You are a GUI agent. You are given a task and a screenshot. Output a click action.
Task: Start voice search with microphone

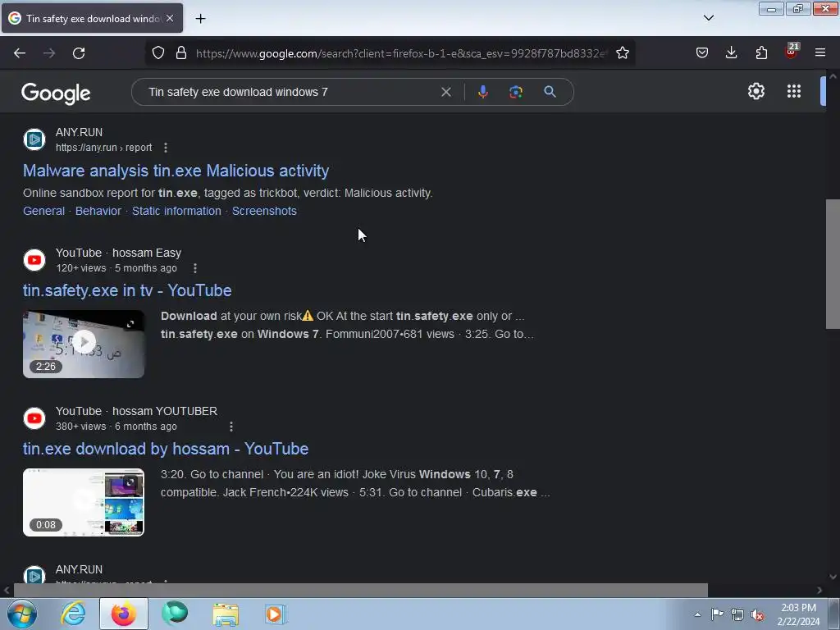[x=482, y=92]
